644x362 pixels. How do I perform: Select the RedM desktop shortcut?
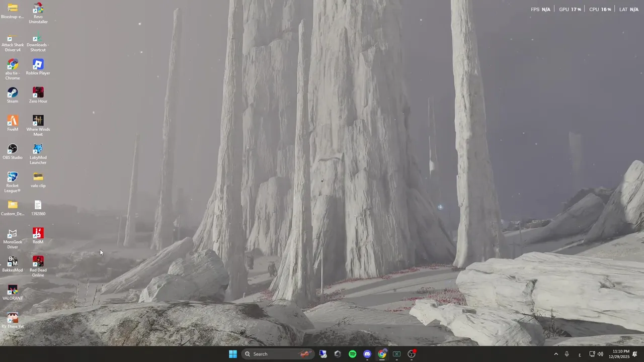[38, 236]
